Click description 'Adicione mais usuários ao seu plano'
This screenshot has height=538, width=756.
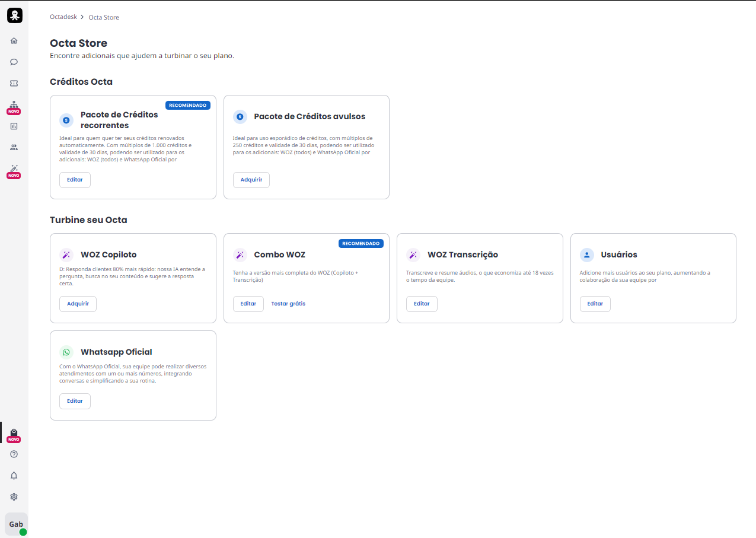(645, 276)
